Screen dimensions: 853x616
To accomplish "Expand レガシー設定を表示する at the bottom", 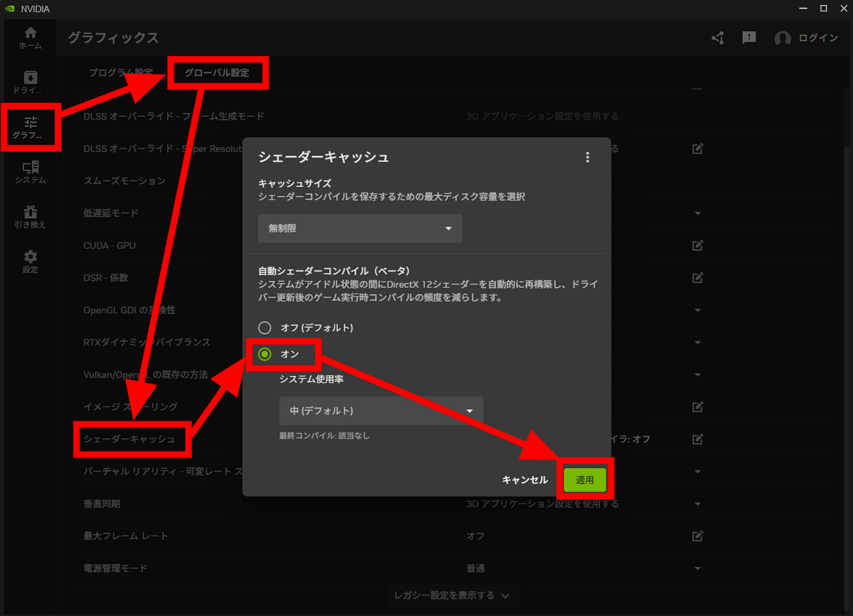I will 451,595.
